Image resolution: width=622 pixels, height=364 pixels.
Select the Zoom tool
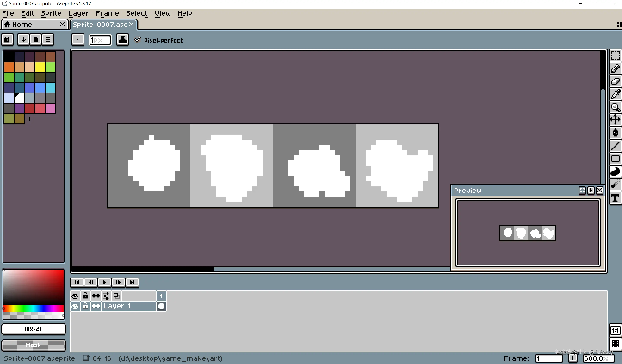pos(615,107)
